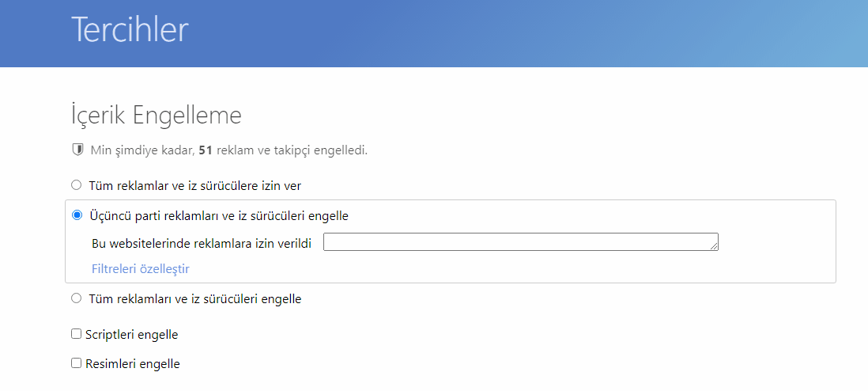This screenshot has width=868, height=391.
Task: Enable the 'Scriptleri engelle' checkbox
Action: pos(77,334)
